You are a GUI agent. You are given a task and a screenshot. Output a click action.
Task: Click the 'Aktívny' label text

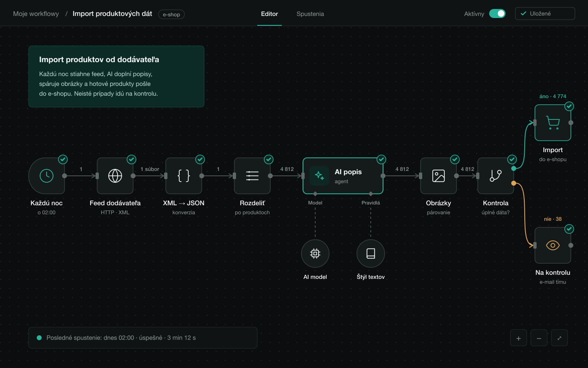[x=474, y=14]
